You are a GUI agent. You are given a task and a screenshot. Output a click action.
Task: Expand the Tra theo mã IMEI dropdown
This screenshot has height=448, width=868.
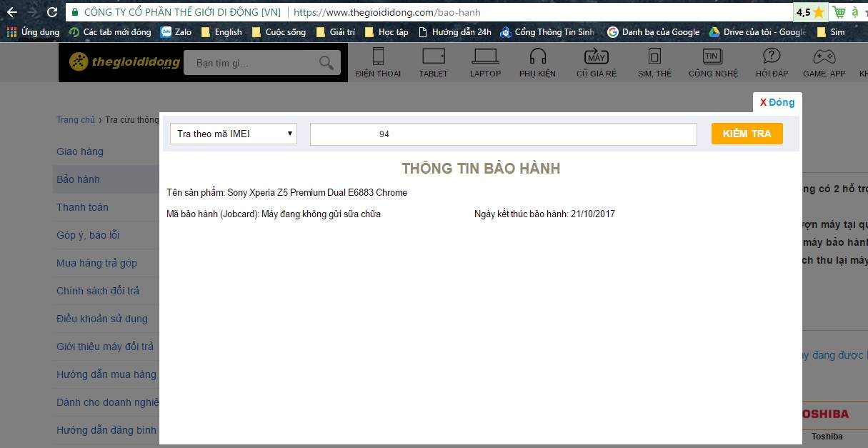point(234,134)
